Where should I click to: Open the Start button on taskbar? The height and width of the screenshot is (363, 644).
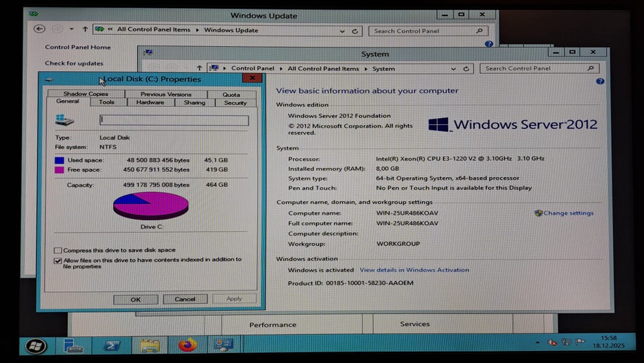point(36,346)
